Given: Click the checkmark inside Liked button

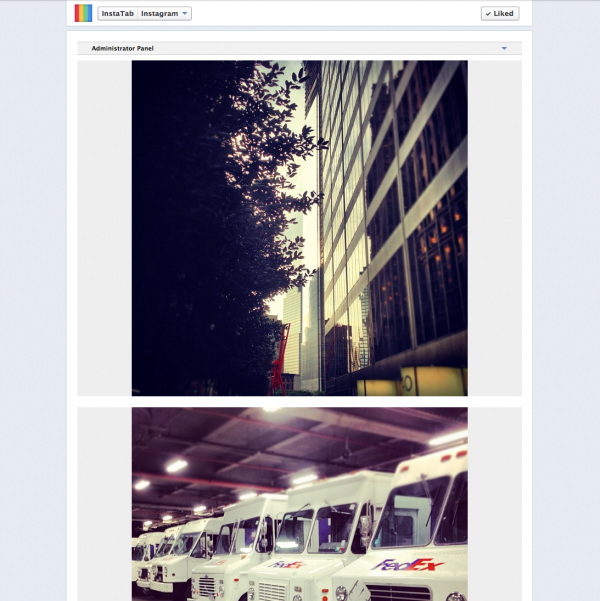Looking at the screenshot, I should 488,14.
